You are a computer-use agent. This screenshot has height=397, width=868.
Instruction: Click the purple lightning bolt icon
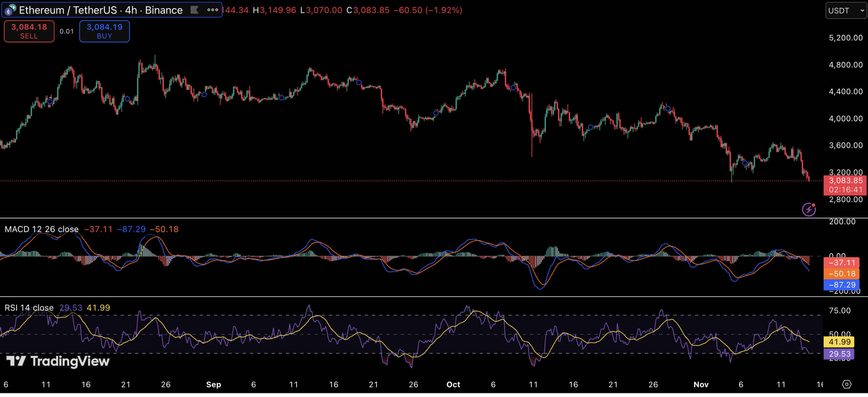pyautogui.click(x=809, y=210)
